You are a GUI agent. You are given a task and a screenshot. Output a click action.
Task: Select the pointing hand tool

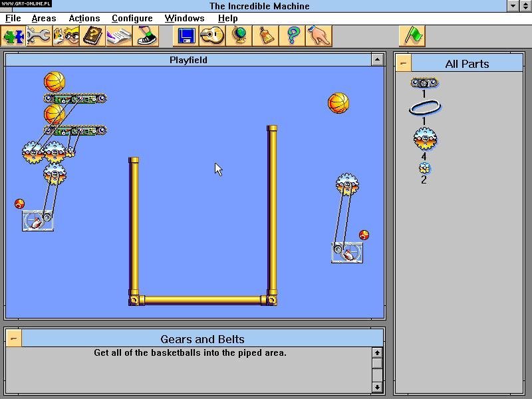pyautogui.click(x=318, y=36)
